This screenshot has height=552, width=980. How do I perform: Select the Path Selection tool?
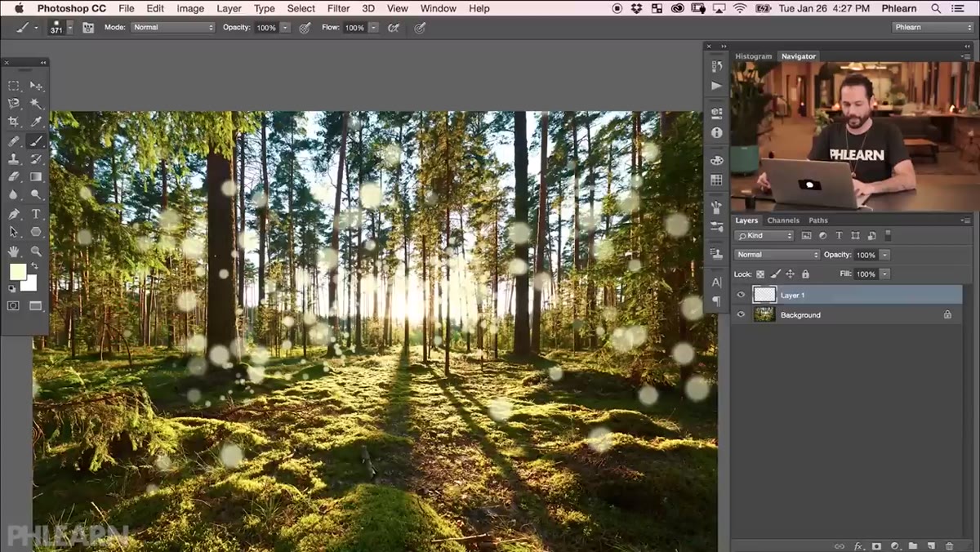[14, 232]
